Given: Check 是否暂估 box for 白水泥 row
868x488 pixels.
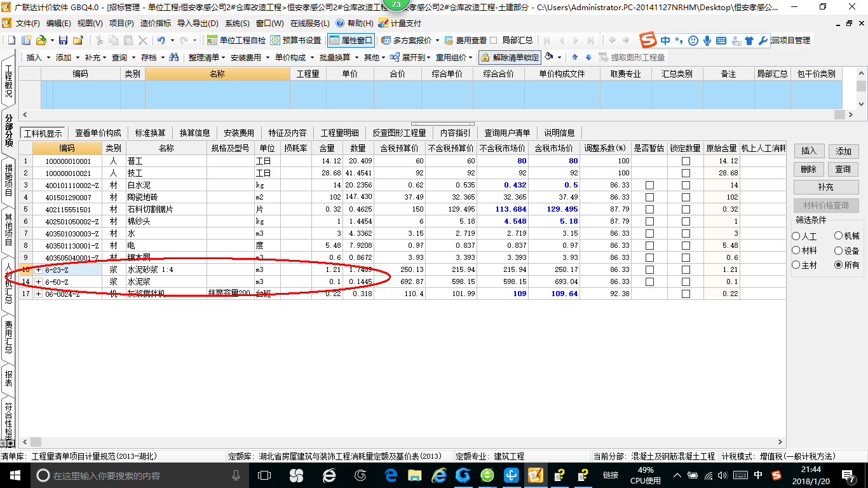Looking at the screenshot, I should click(649, 186).
